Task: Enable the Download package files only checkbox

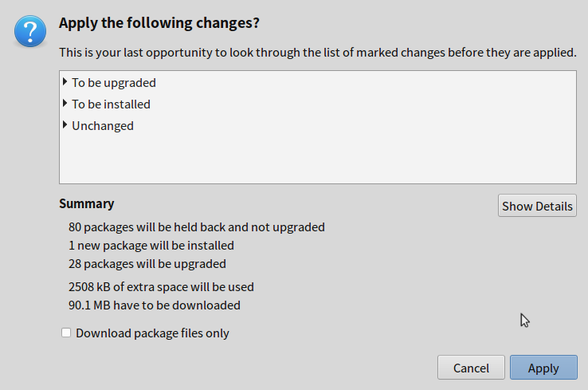Action: click(66, 333)
